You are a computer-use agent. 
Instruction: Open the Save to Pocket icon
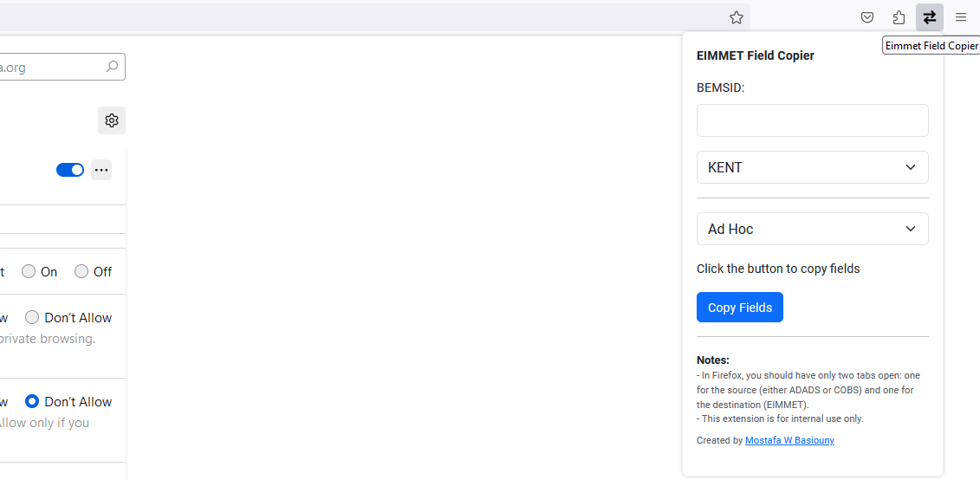point(867,17)
